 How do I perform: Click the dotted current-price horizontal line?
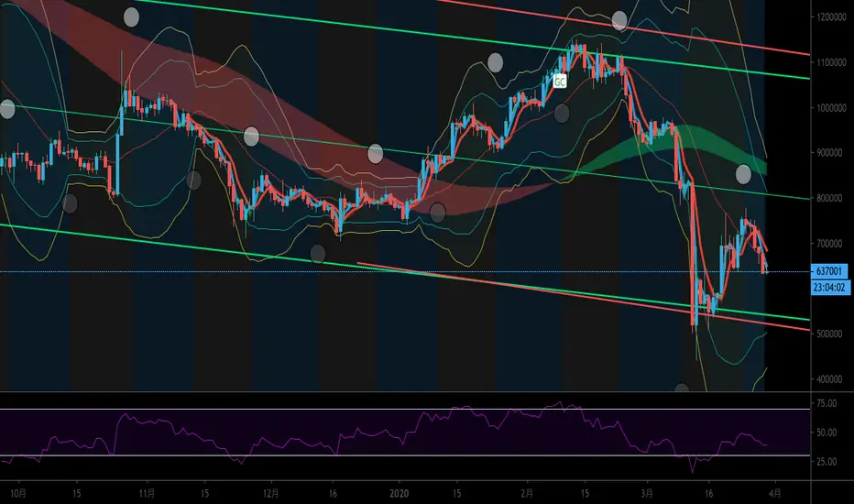tap(405, 271)
